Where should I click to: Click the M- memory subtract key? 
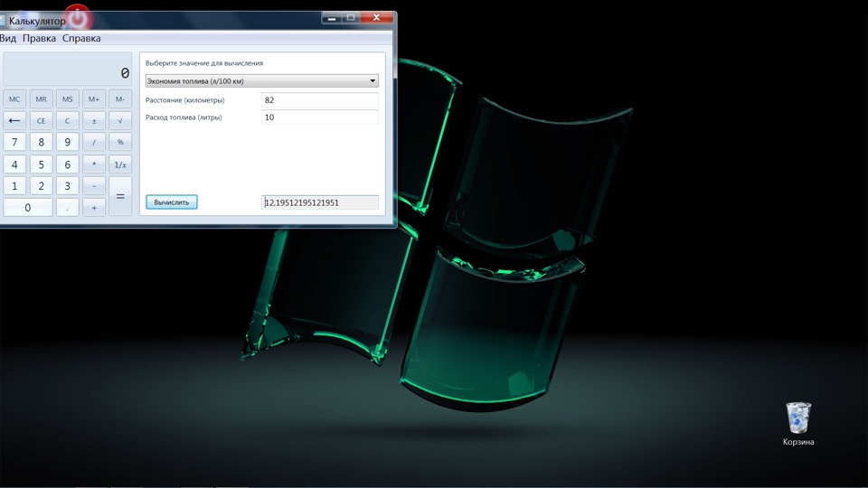tap(120, 99)
